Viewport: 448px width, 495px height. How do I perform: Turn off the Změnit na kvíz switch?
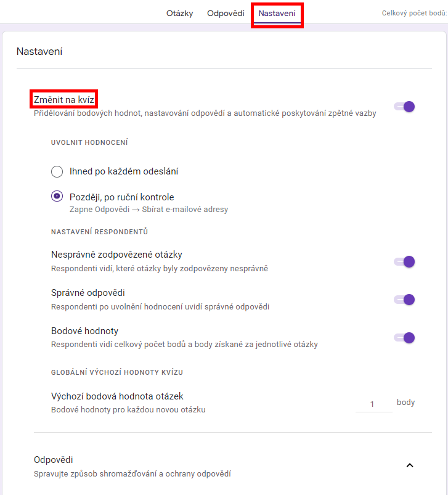pyautogui.click(x=405, y=107)
